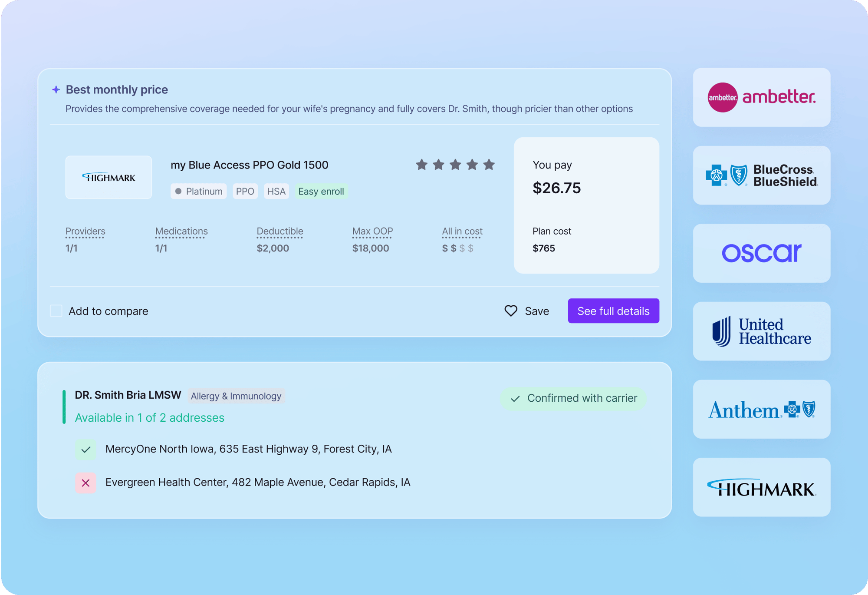Image resolution: width=868 pixels, height=595 pixels.
Task: Click DR. Smith Bria LMSW provider name
Action: pyautogui.click(x=128, y=395)
